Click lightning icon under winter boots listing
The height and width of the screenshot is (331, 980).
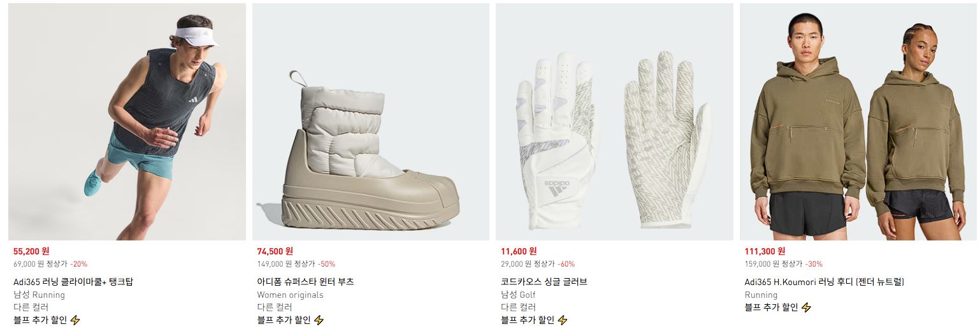tap(319, 320)
